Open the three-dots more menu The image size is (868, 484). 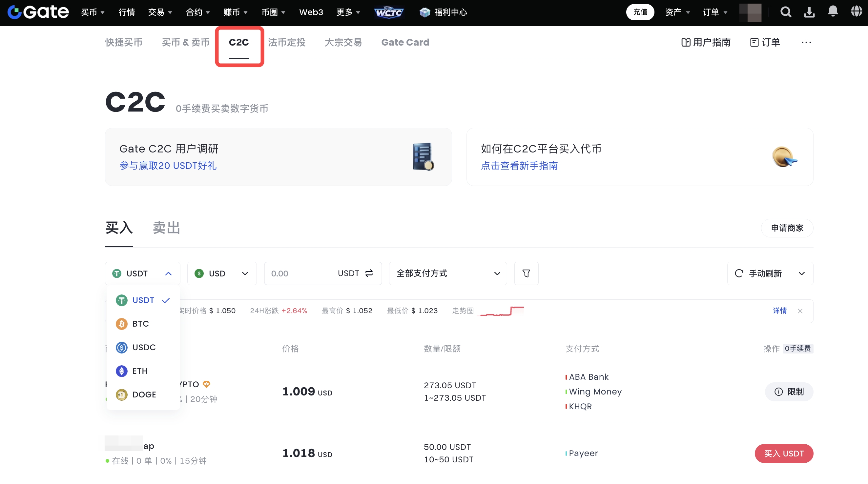(806, 42)
